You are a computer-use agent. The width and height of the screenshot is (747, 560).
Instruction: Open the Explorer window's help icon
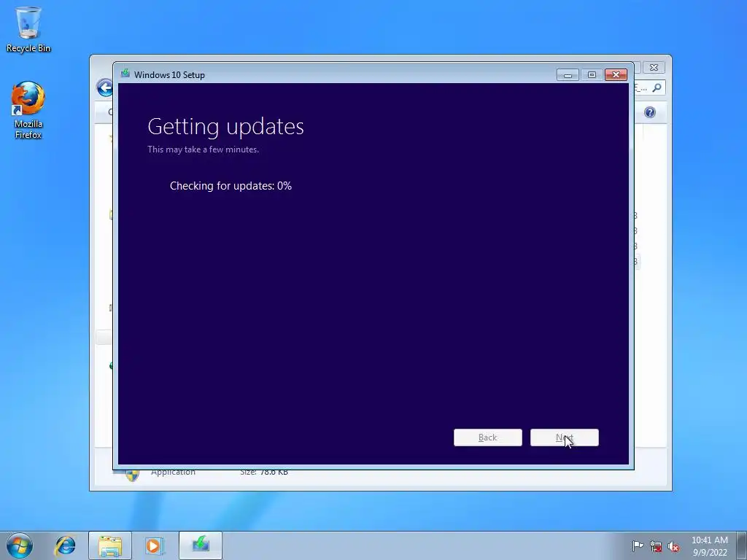pyautogui.click(x=650, y=112)
